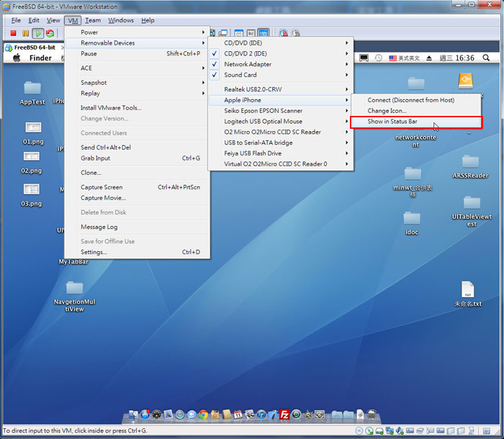Click the green Power On toolbar button
Image resolution: width=504 pixels, height=439 pixels.
[x=38, y=33]
